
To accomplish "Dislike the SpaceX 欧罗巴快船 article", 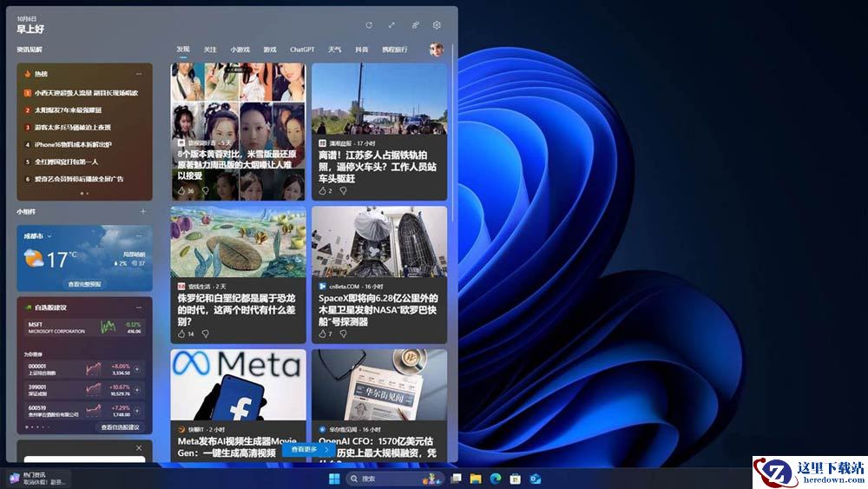I will [x=343, y=334].
